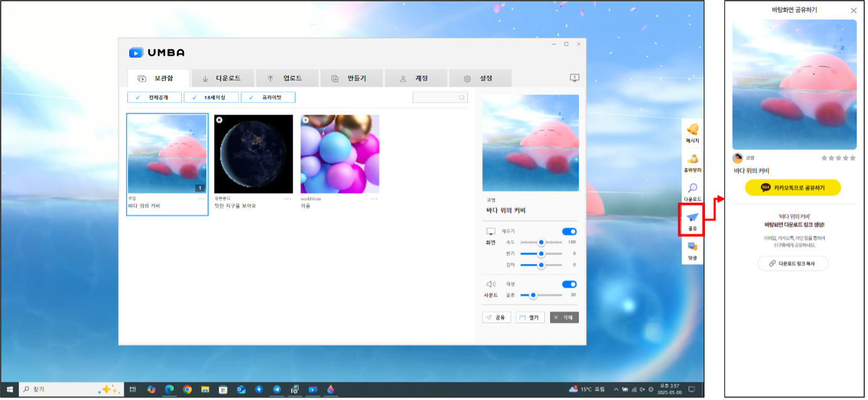Switch to the 보관함 tab

click(158, 78)
